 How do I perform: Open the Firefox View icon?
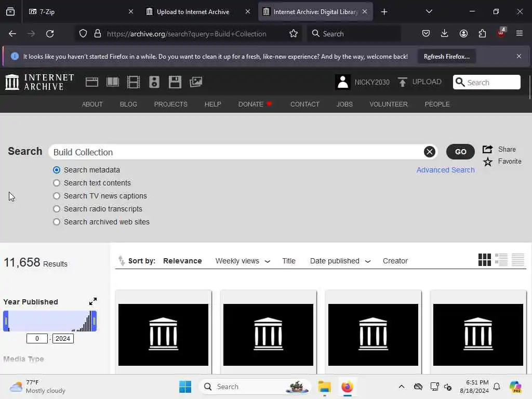[10, 12]
